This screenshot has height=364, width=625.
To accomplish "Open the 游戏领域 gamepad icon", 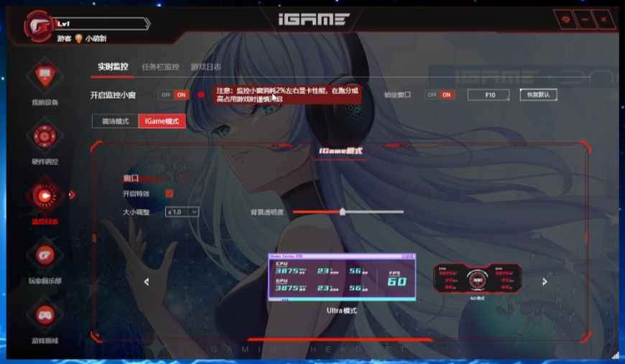I will pos(45,314).
